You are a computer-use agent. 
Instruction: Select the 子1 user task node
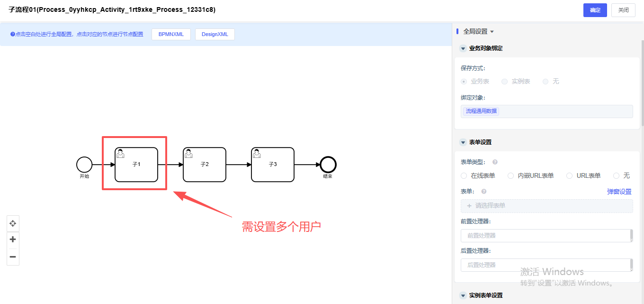136,165
